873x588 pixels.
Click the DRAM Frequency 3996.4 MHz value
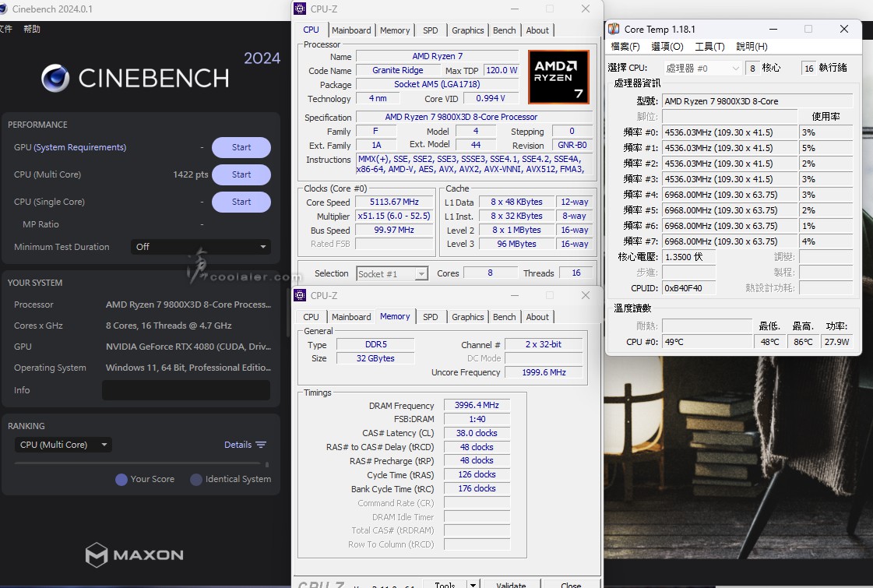tap(477, 405)
